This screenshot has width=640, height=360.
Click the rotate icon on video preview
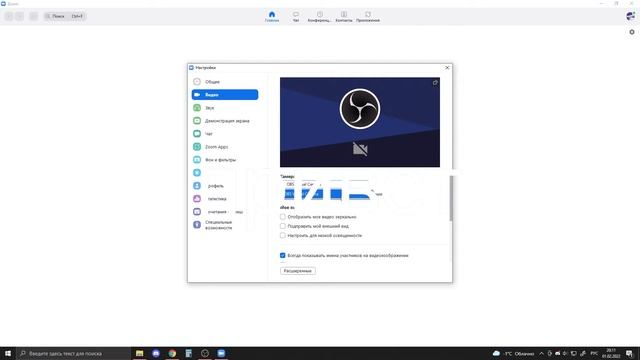click(435, 82)
